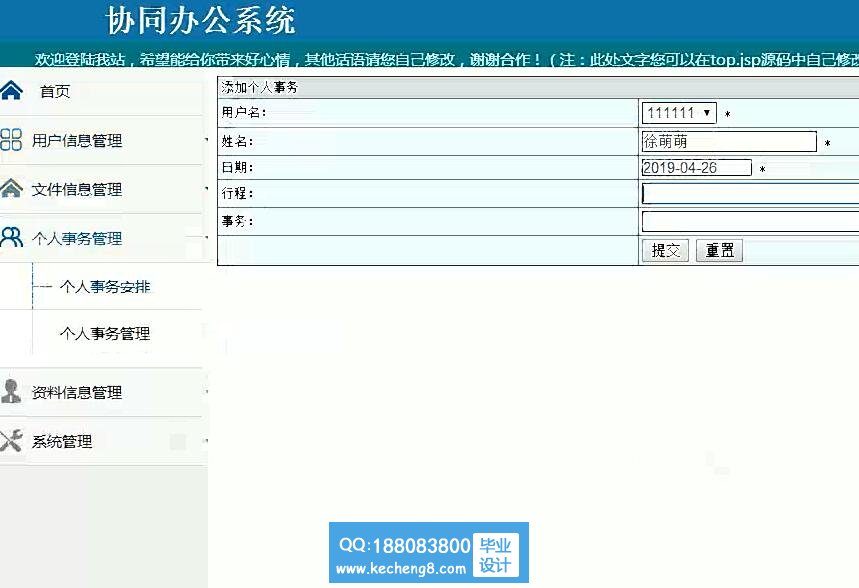Click the two-people icon for 个人事务管理
Image resolution: width=859 pixels, height=588 pixels.
pyautogui.click(x=11, y=237)
